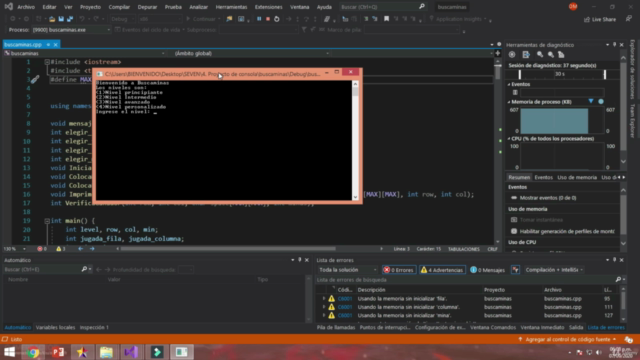This screenshot has height=360, width=640.
Task: Toggle Habilitar generación de perfiles de montón
Action: click(x=563, y=231)
